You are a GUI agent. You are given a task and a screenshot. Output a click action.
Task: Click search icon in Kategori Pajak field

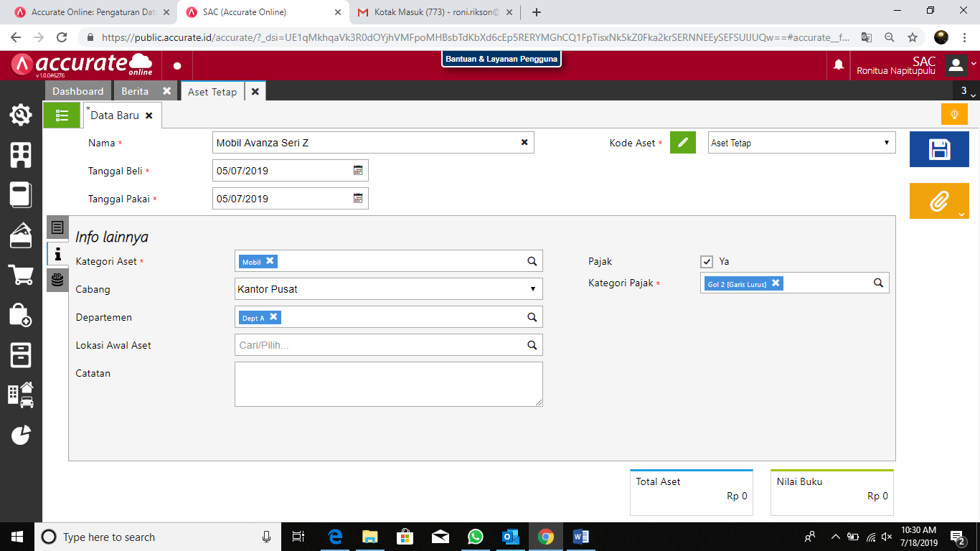[x=878, y=283]
